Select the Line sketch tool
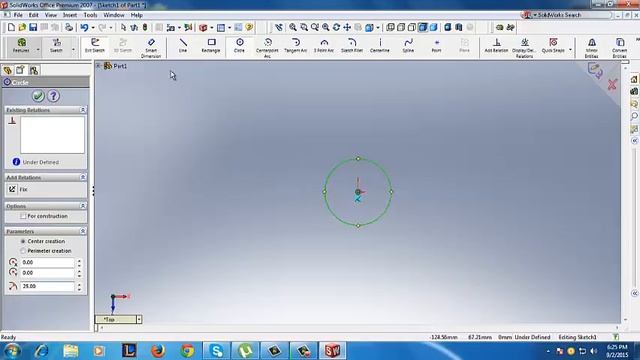Screen dimensions: 640x360 pyautogui.click(x=183, y=46)
